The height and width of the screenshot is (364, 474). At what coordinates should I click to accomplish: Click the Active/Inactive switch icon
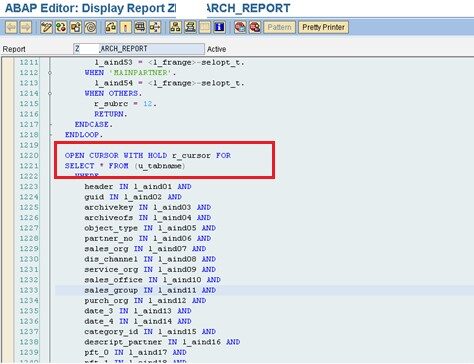61,27
